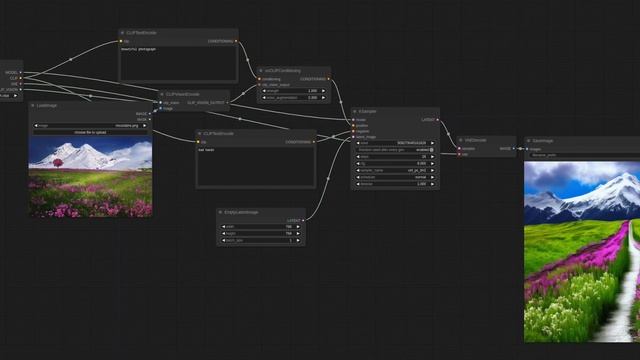Click the photograph prompt text box in CLIPTextEncode
640x360 pixels.
178,63
